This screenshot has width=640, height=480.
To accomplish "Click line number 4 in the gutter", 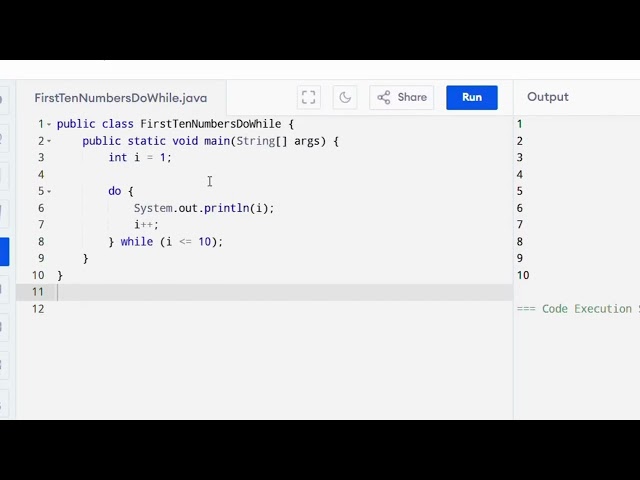I will coord(41,175).
